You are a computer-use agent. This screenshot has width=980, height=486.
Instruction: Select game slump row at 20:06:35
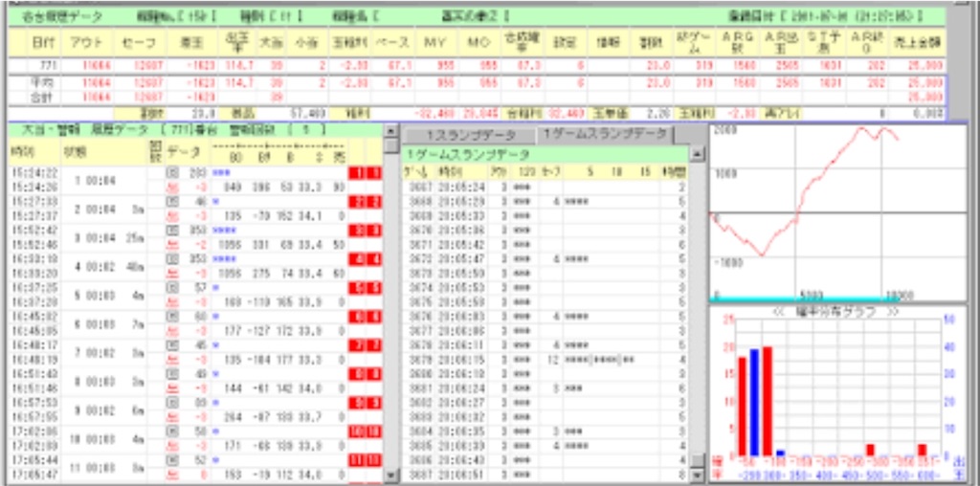545,431
